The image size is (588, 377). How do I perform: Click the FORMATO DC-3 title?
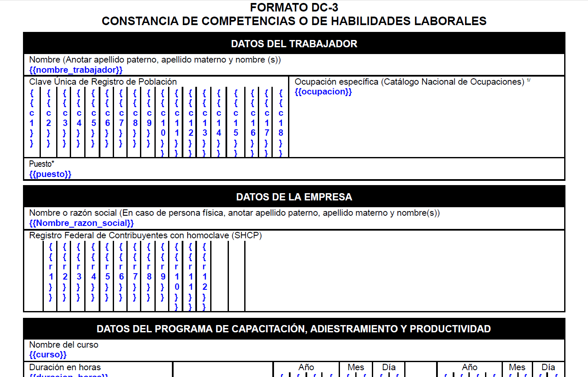point(294,7)
